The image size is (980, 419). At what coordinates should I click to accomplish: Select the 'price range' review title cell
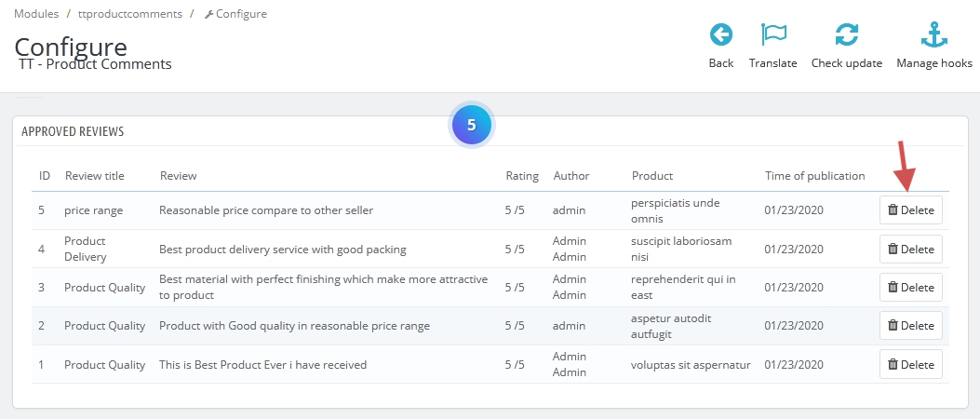pos(93,210)
